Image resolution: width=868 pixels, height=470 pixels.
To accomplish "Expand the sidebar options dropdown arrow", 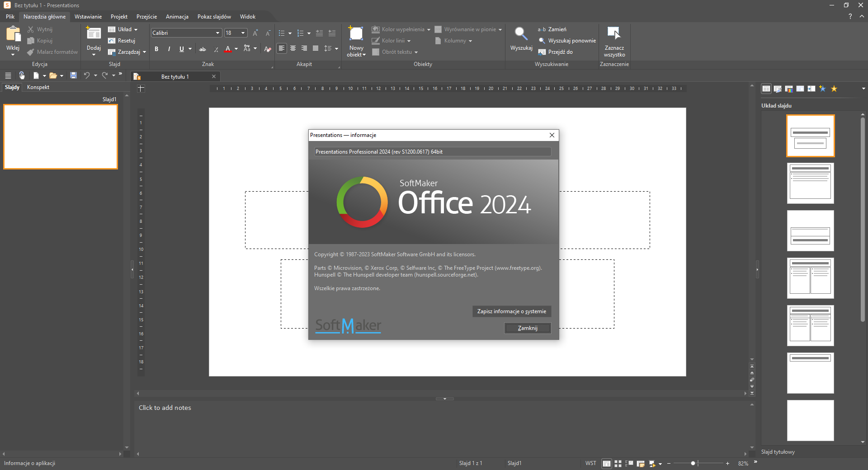I will tap(863, 89).
